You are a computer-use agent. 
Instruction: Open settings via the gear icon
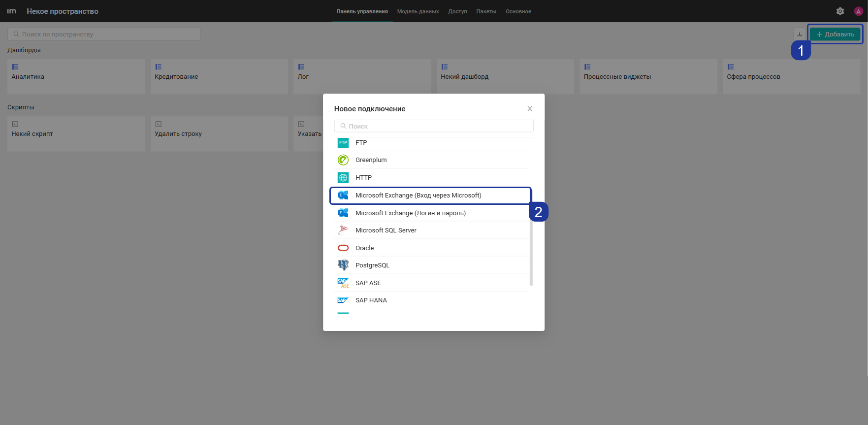coord(840,11)
